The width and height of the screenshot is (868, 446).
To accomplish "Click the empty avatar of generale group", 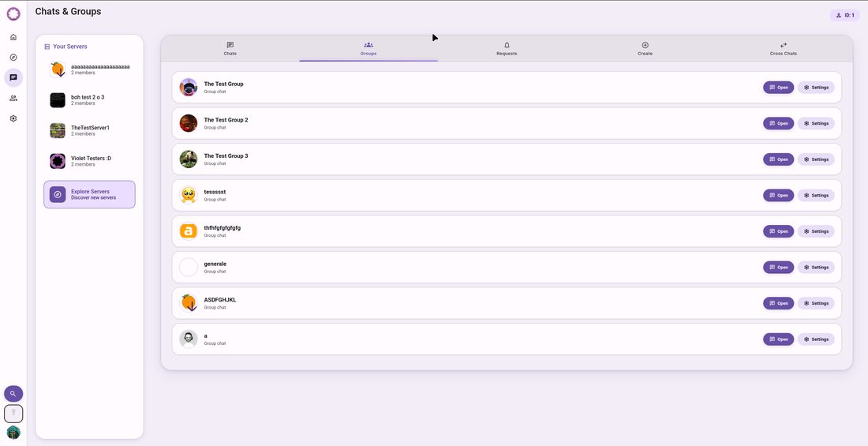I will pos(189,268).
